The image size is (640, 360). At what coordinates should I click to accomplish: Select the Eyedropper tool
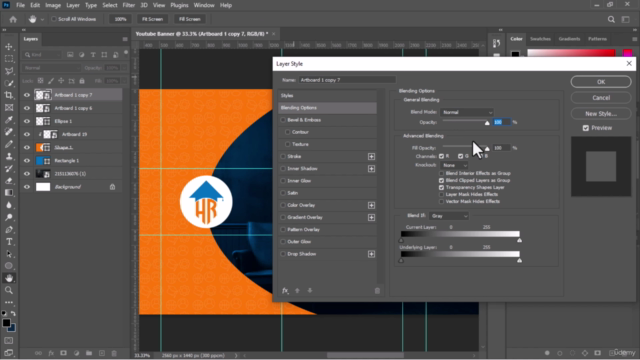[x=9, y=120]
